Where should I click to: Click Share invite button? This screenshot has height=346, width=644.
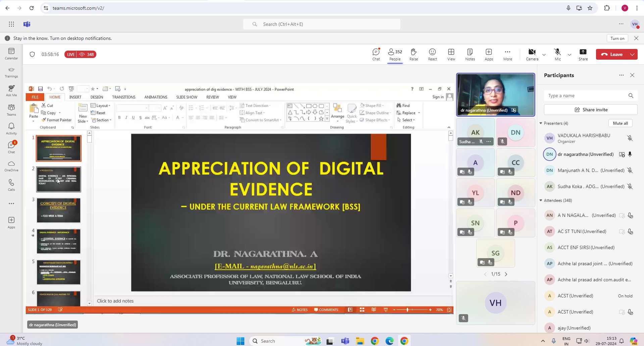click(x=590, y=110)
